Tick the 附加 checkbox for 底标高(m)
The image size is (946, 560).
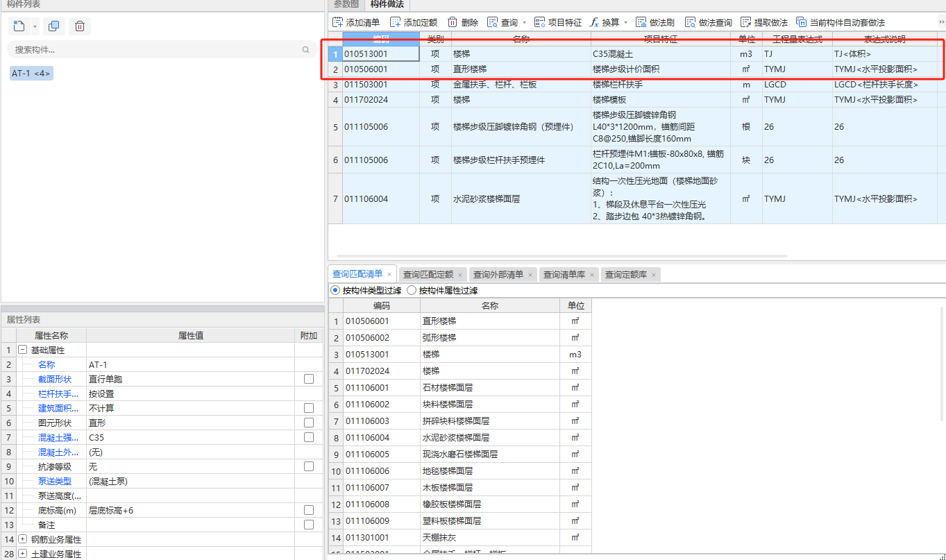point(309,510)
